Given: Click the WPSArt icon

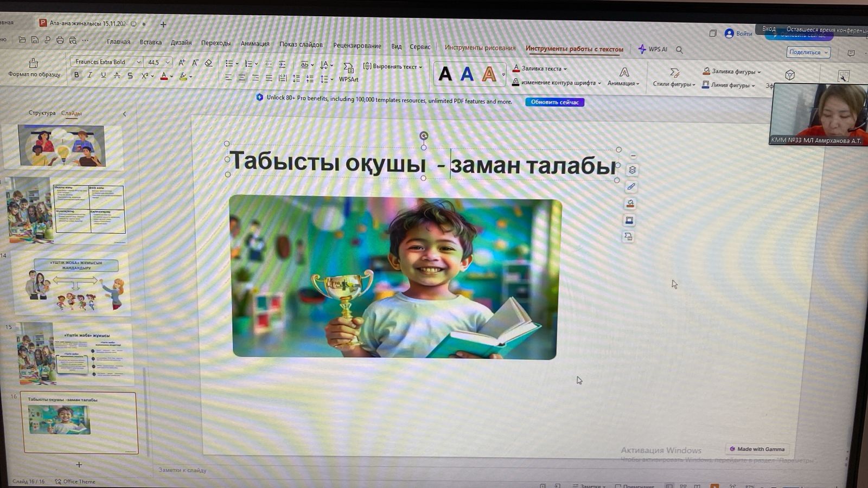Looking at the screenshot, I should (348, 68).
